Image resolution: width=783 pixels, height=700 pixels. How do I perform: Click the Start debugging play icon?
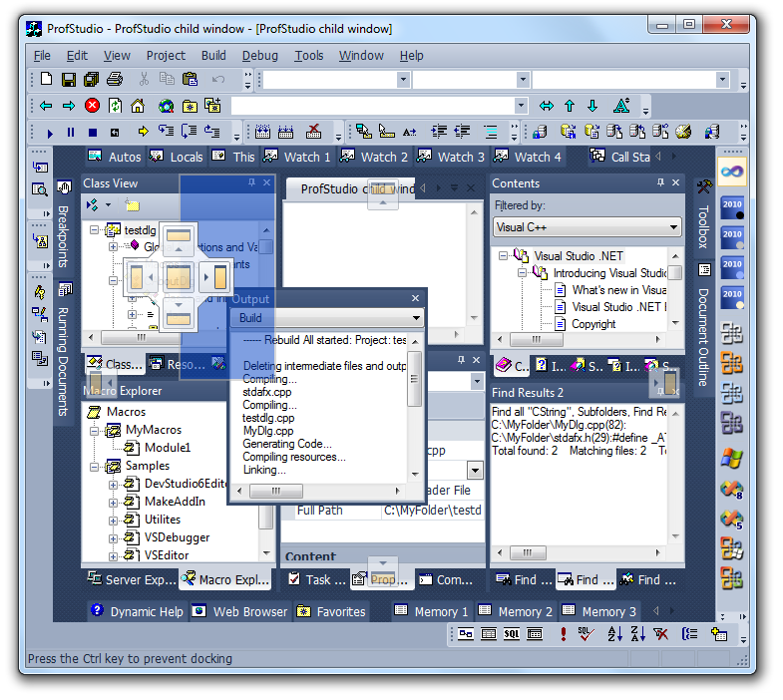tap(50, 133)
